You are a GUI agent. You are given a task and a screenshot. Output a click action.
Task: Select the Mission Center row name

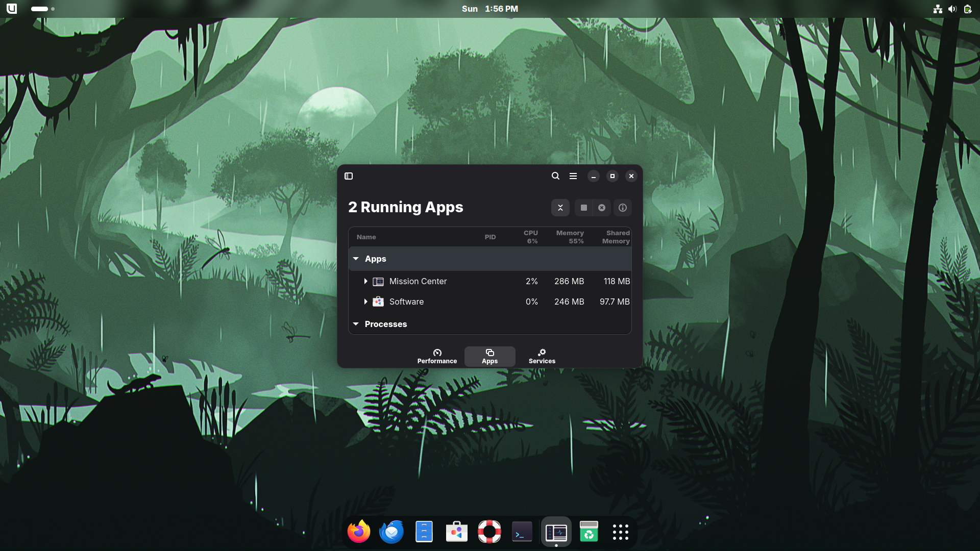click(418, 282)
